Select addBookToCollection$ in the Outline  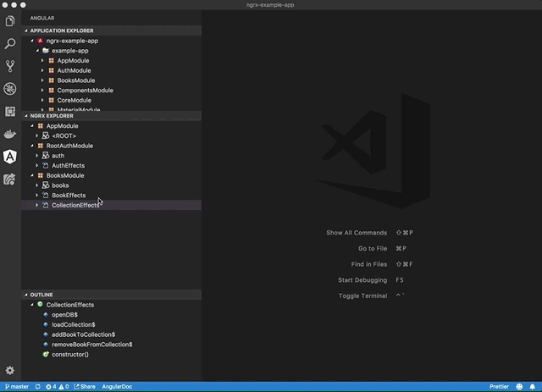(x=111, y=334)
